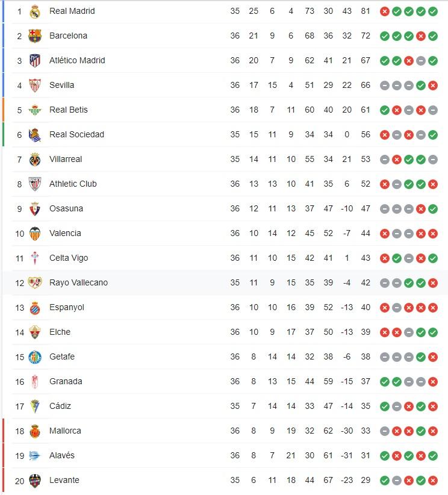Open the Celta Vigo team page
The image size is (448, 495).
(x=69, y=258)
